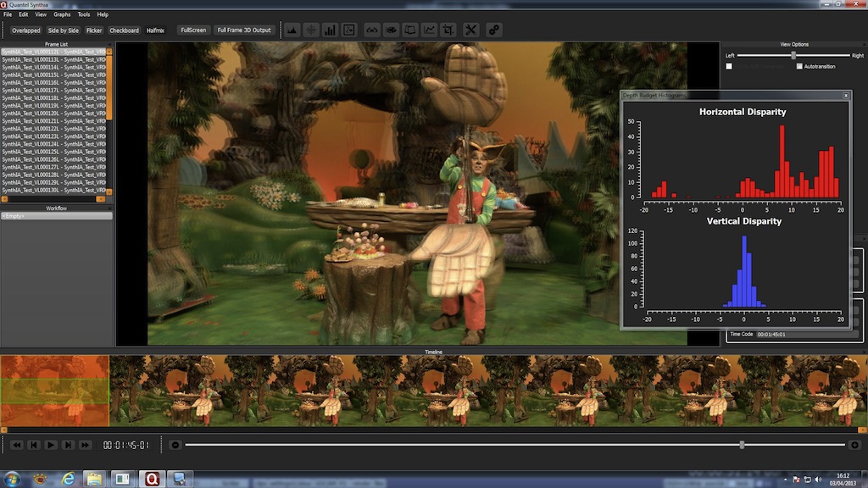Toggle the Checkboard view mode

pos(124,30)
